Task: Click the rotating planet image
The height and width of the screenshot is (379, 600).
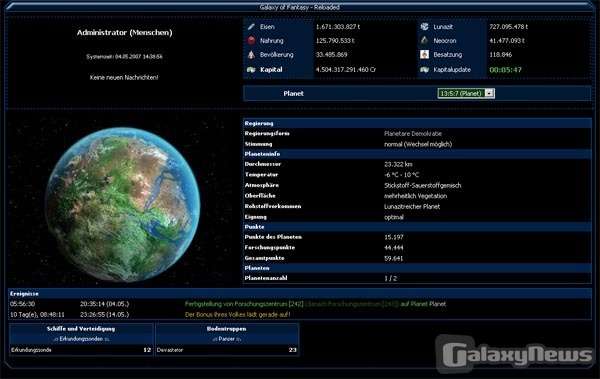Action: 122,204
